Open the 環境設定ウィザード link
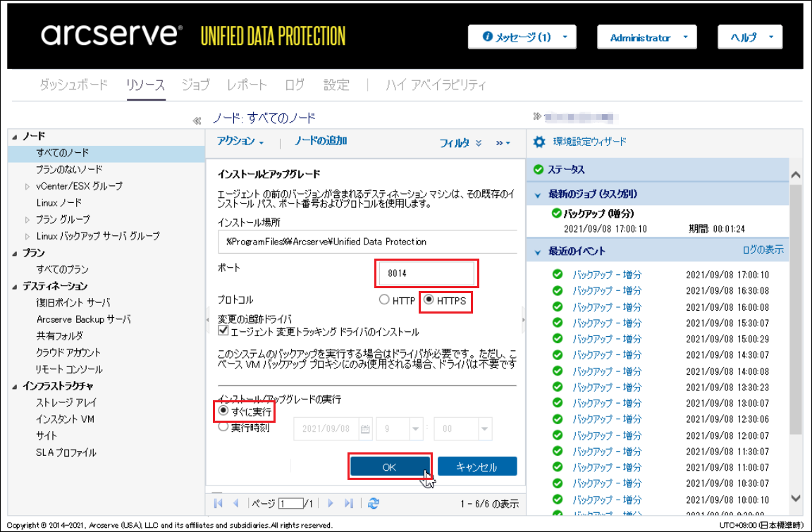The height and width of the screenshot is (532, 812). tap(589, 142)
